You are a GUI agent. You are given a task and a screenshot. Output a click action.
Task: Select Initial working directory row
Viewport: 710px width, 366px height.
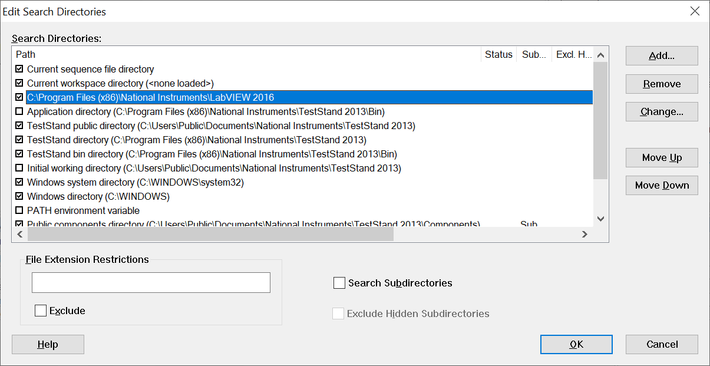[303, 168]
